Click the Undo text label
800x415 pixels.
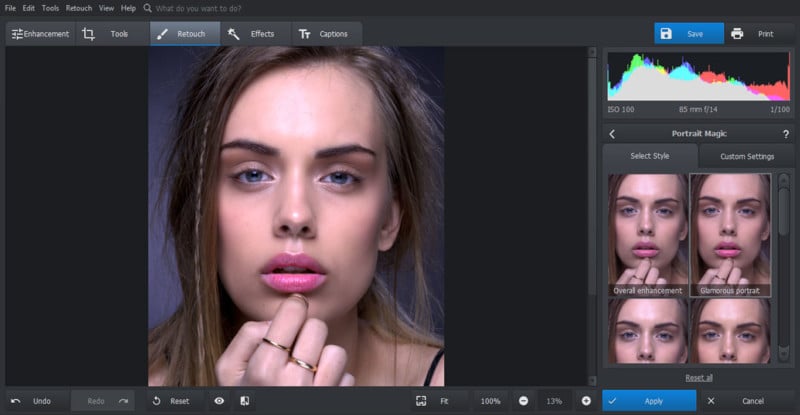[42, 401]
